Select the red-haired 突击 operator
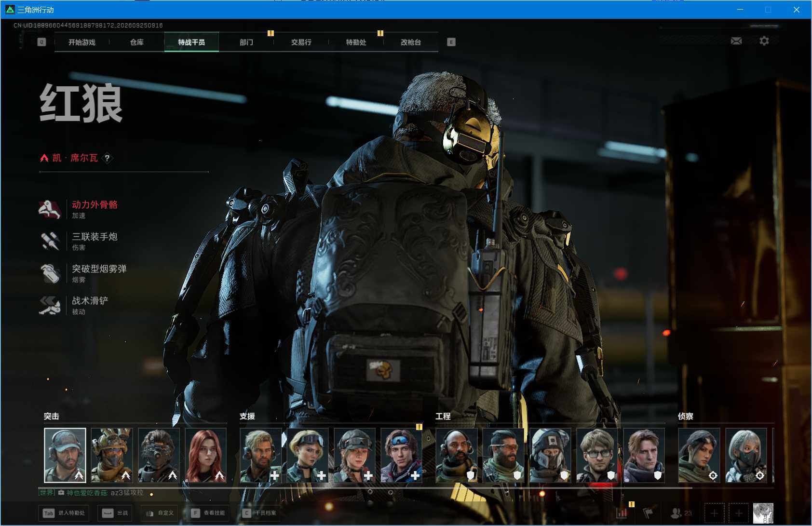Image resolution: width=812 pixels, height=526 pixels. pyautogui.click(x=205, y=455)
